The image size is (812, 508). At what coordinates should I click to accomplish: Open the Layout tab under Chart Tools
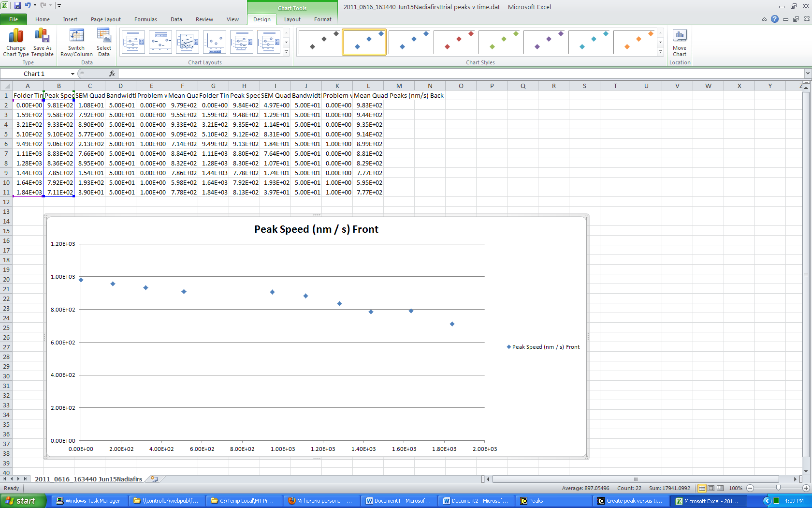[292, 19]
